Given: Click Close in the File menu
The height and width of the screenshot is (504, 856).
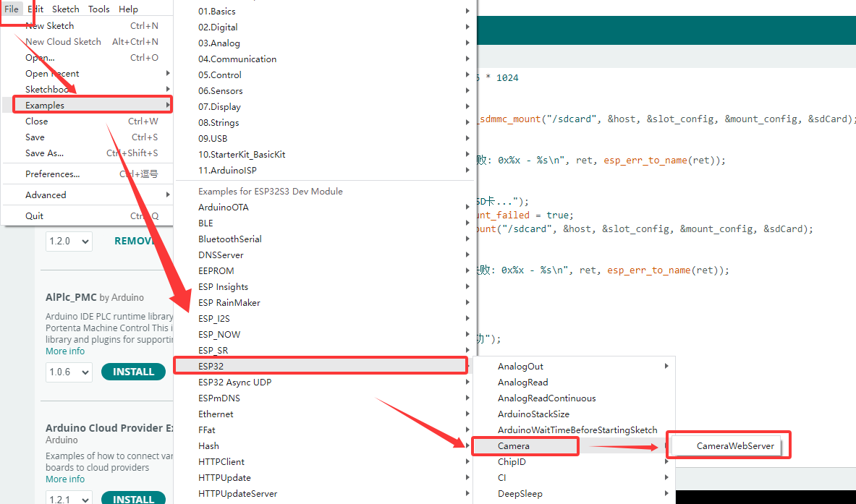Looking at the screenshot, I should [x=88, y=121].
